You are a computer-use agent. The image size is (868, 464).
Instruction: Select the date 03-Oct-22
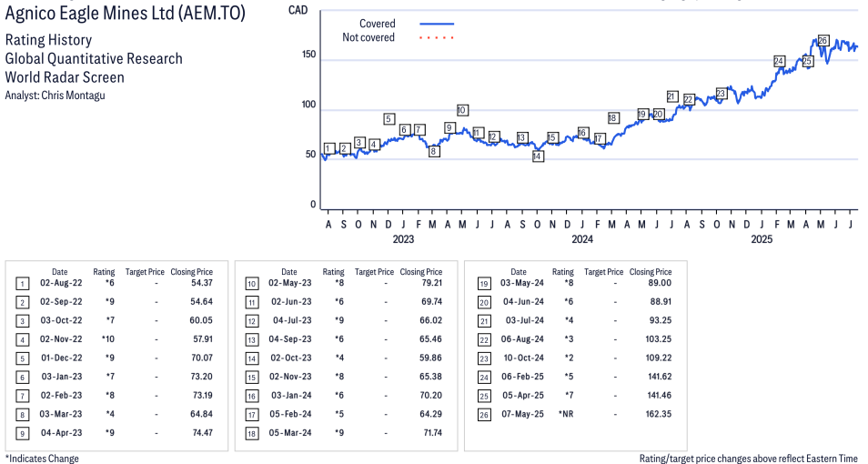[61, 320]
